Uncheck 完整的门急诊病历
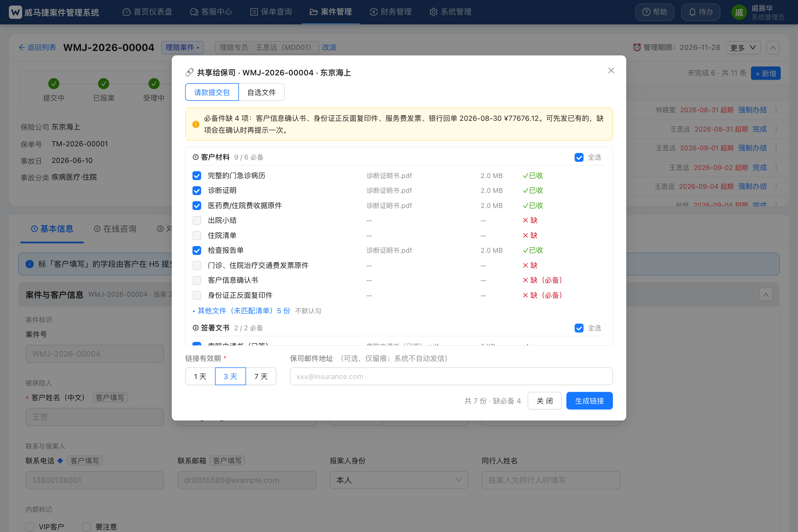The width and height of the screenshot is (798, 532). [197, 175]
